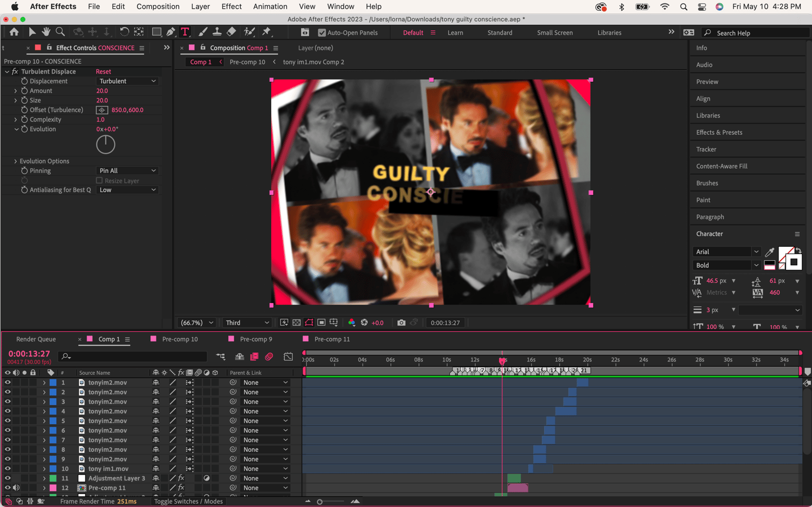This screenshot has height=507, width=812.
Task: Click the Motion Blur icon in timeline
Action: pos(269,357)
